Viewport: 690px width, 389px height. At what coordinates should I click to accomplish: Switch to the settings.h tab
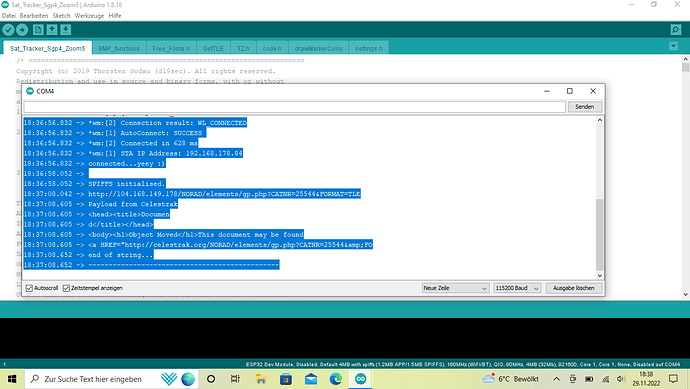(369, 48)
